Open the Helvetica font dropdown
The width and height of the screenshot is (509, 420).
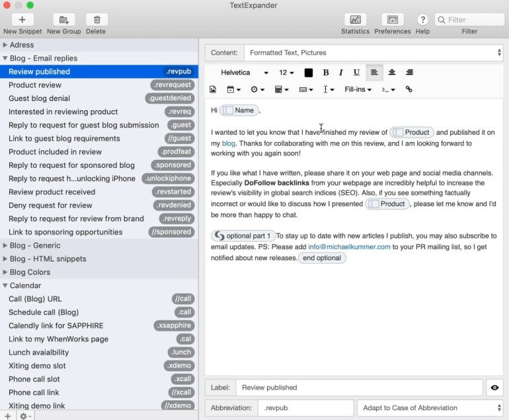tap(244, 73)
